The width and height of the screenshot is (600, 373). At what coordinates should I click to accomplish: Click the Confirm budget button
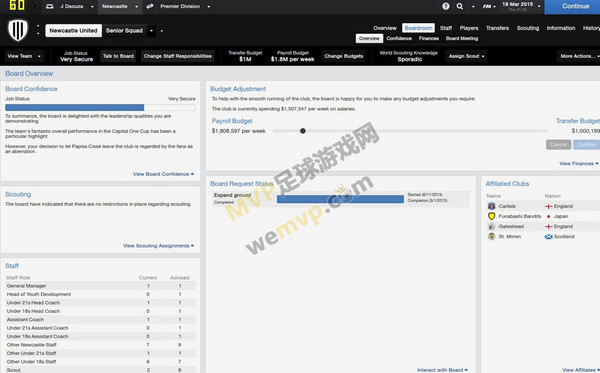pyautogui.click(x=587, y=145)
